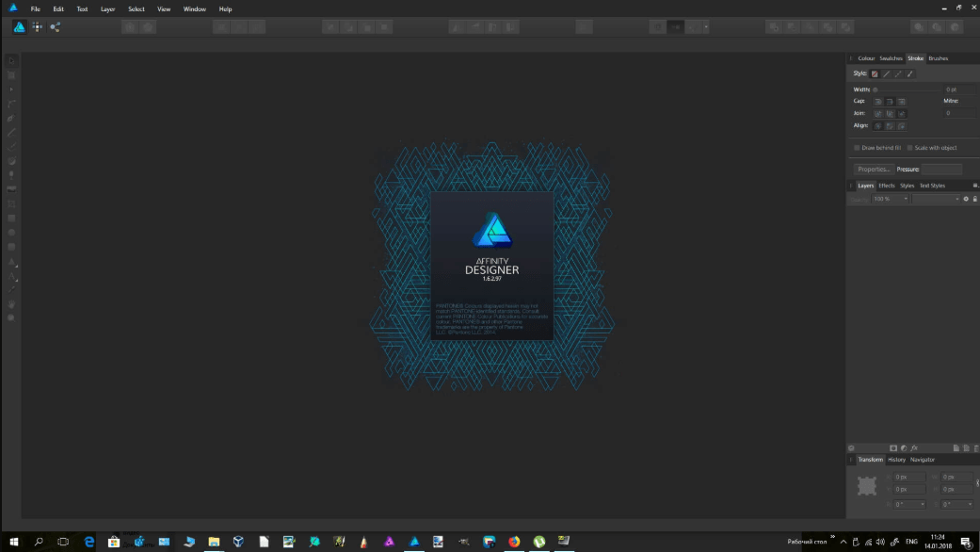Enable Draw behind fill checkbox

(857, 148)
